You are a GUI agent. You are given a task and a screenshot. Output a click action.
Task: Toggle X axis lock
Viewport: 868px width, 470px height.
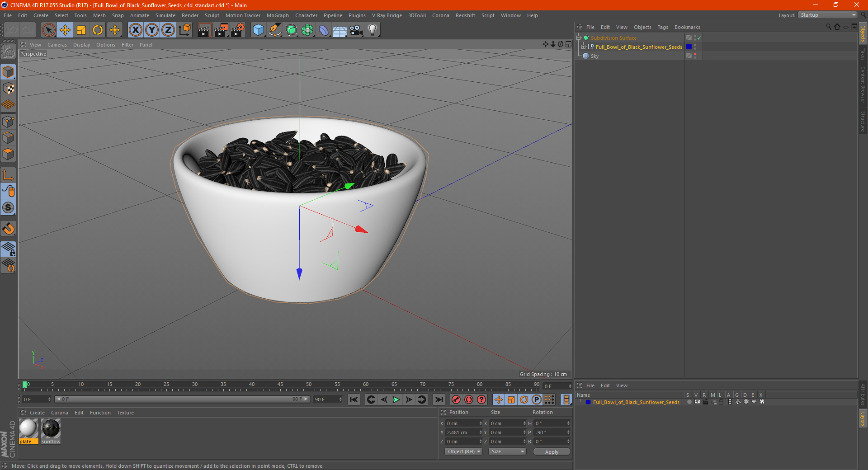click(x=135, y=30)
